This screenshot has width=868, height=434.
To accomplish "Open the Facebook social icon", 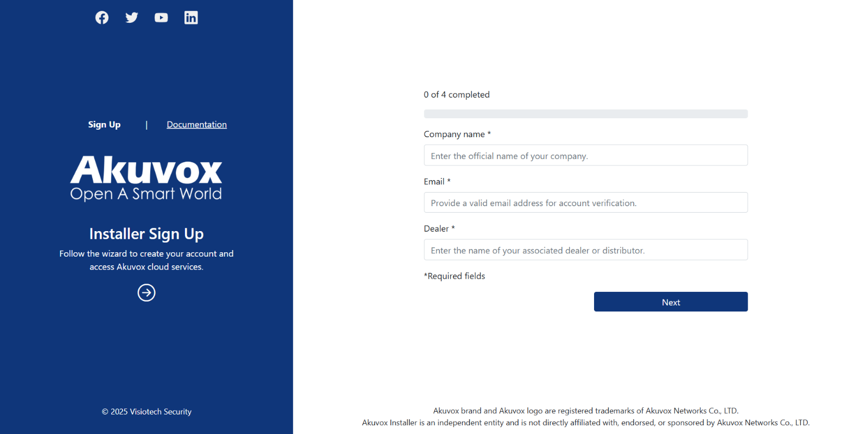I will click(102, 17).
